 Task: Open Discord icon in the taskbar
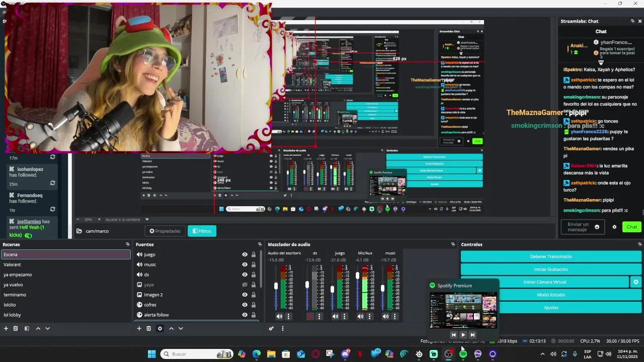point(345,354)
